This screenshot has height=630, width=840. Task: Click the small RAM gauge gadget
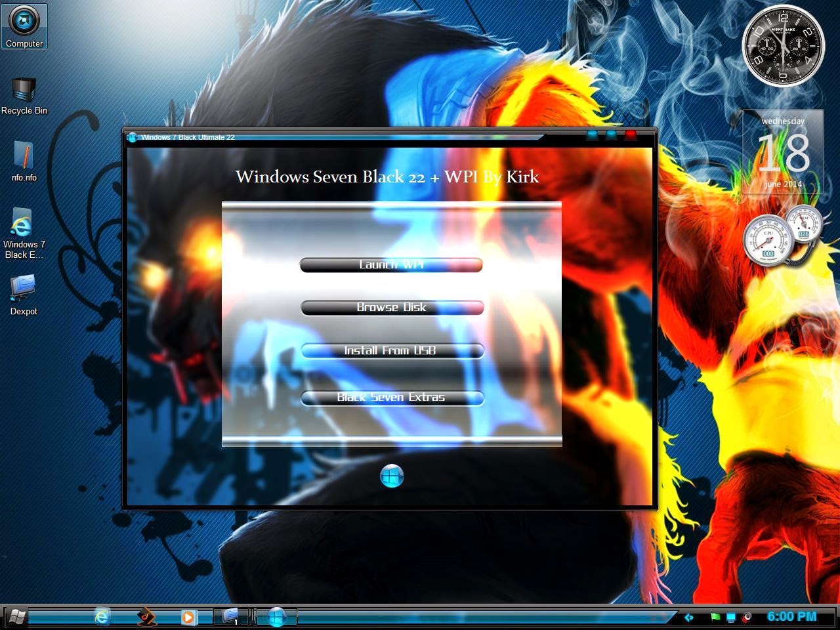tap(803, 223)
